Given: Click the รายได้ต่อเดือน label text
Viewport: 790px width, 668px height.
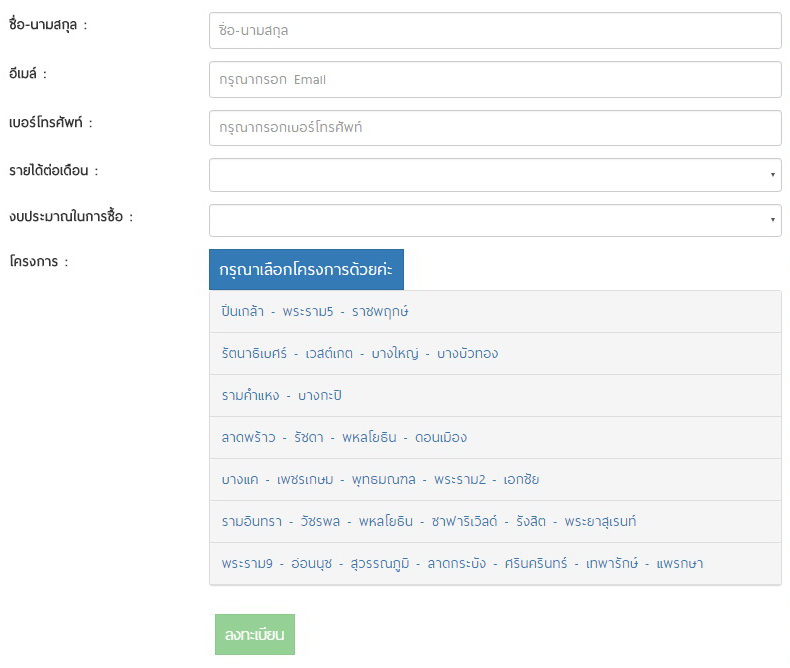Looking at the screenshot, I should (x=53, y=171).
